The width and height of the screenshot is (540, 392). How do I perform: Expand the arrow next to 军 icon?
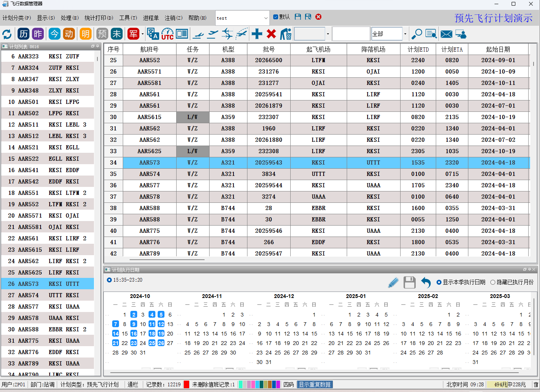click(142, 34)
